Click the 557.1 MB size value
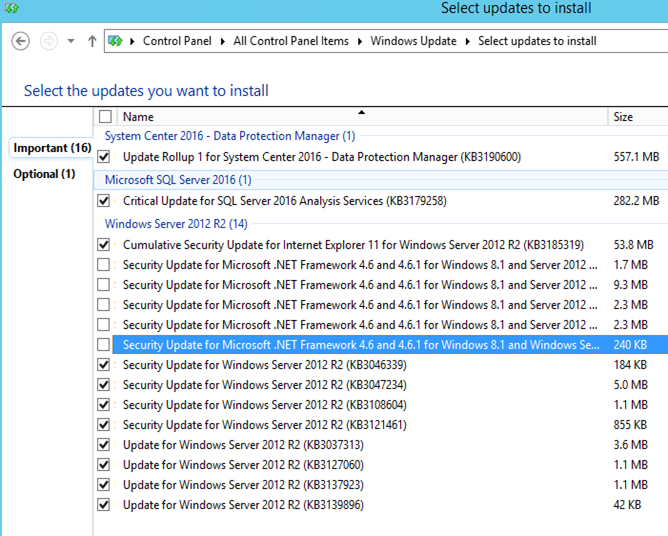 pos(636,157)
